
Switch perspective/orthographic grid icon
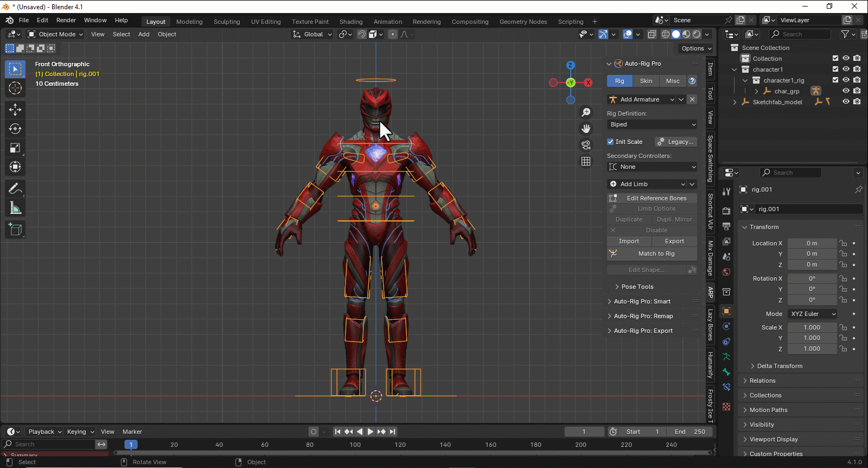click(586, 161)
